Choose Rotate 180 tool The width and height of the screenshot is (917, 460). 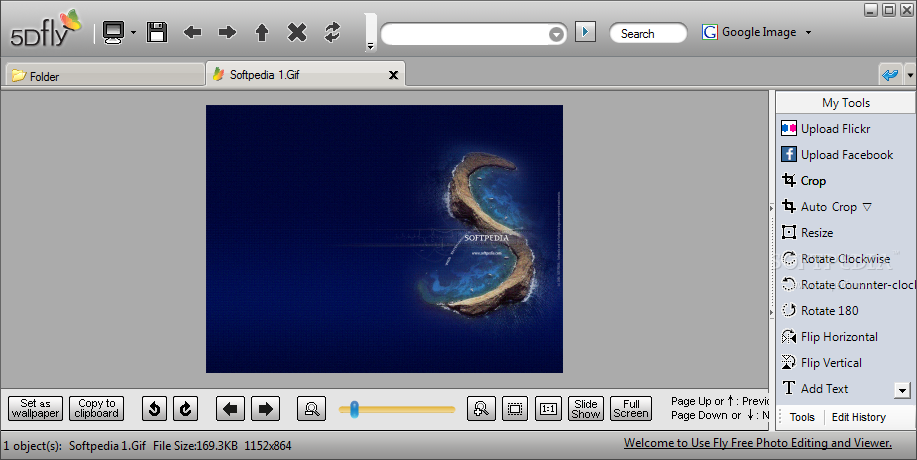click(x=820, y=310)
